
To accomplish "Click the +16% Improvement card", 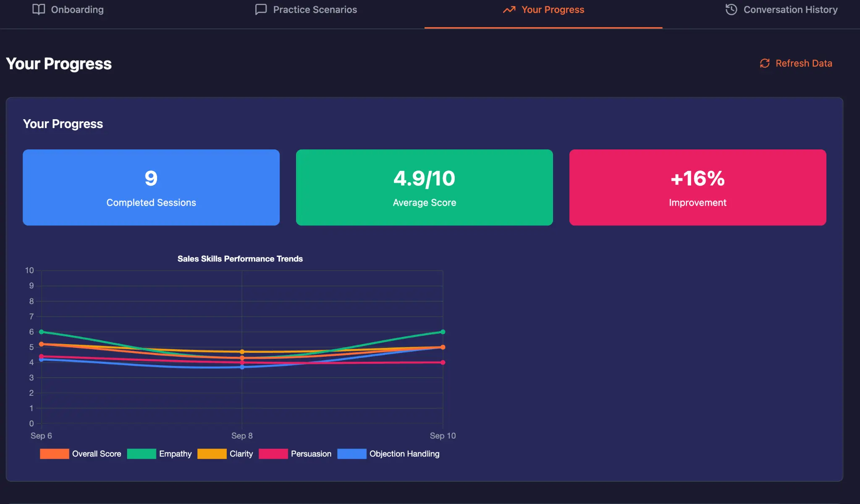I will click(x=697, y=188).
